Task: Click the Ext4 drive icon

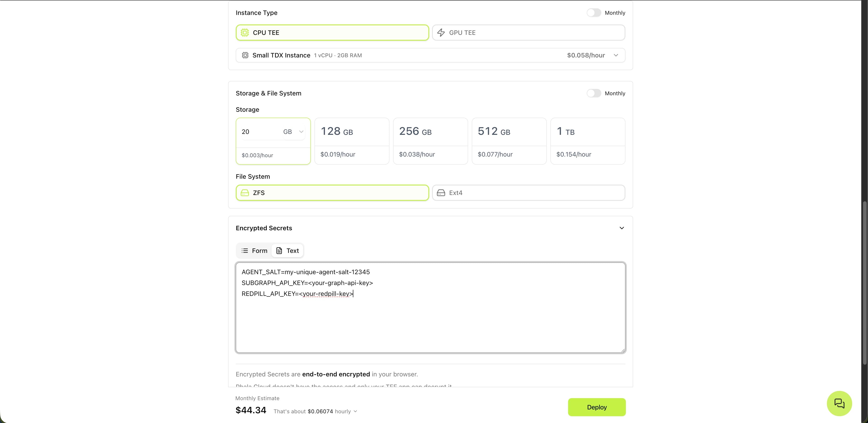Action: point(441,193)
